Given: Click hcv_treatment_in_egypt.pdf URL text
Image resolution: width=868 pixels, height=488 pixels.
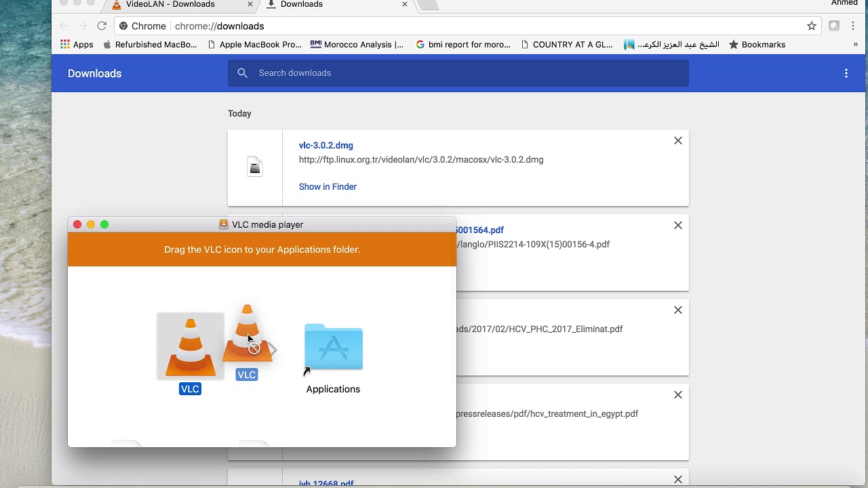Looking at the screenshot, I should 547,413.
